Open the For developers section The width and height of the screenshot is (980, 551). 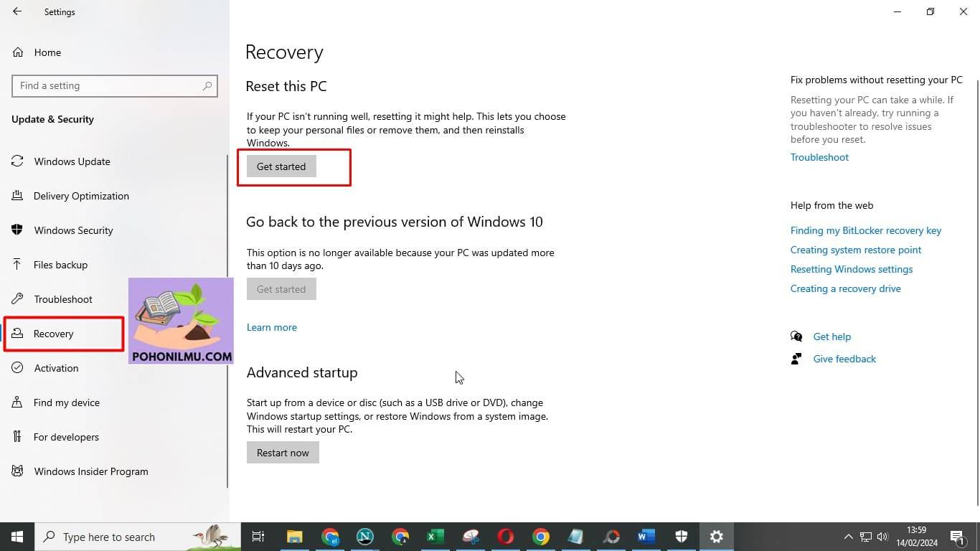[66, 437]
